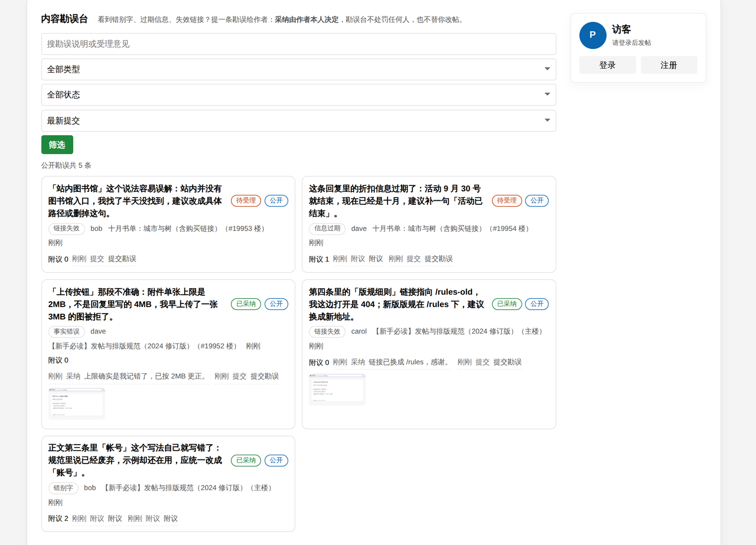The width and height of the screenshot is (756, 545).
Task: Click the reply 链接已换成 /rules，感谢。
Action: [409, 362]
